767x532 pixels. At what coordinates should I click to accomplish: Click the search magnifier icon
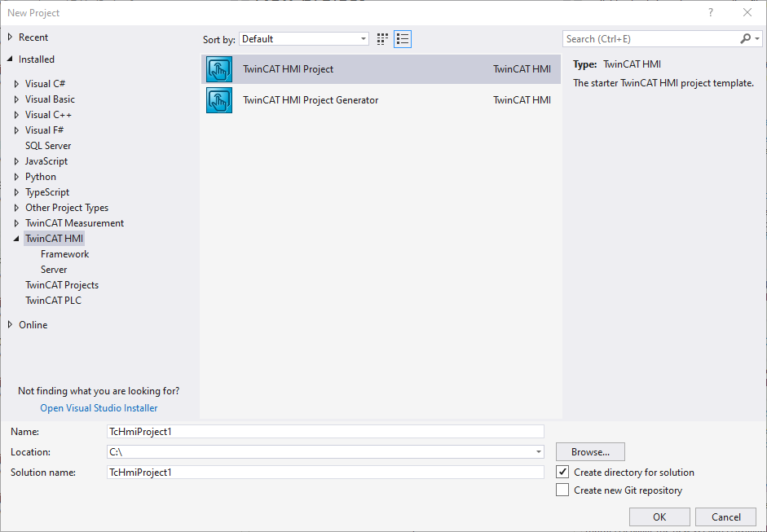click(746, 38)
